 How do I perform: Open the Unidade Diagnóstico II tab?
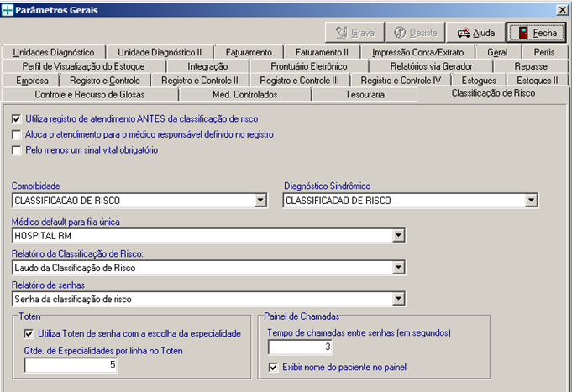tap(160, 53)
